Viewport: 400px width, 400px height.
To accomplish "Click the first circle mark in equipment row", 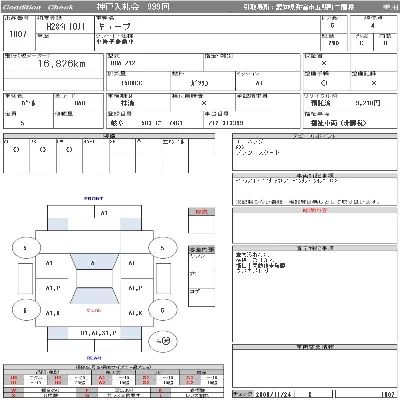I will click(16, 150).
